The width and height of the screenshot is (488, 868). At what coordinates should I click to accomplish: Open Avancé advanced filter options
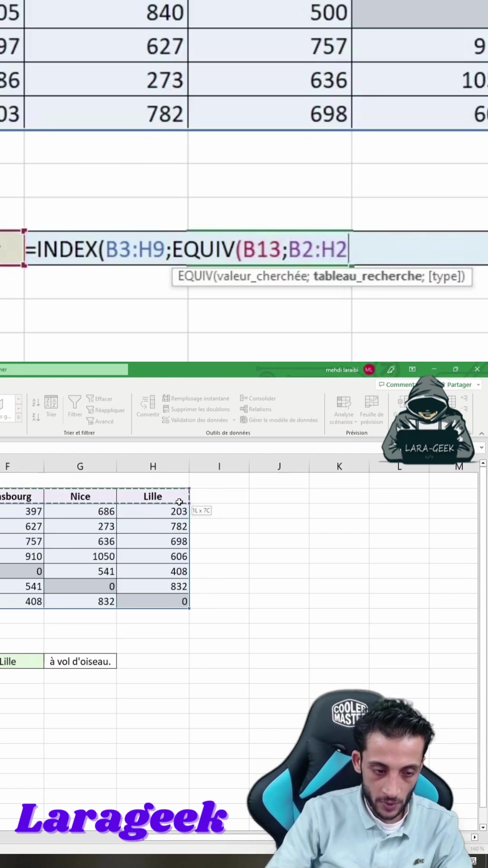[x=100, y=421]
